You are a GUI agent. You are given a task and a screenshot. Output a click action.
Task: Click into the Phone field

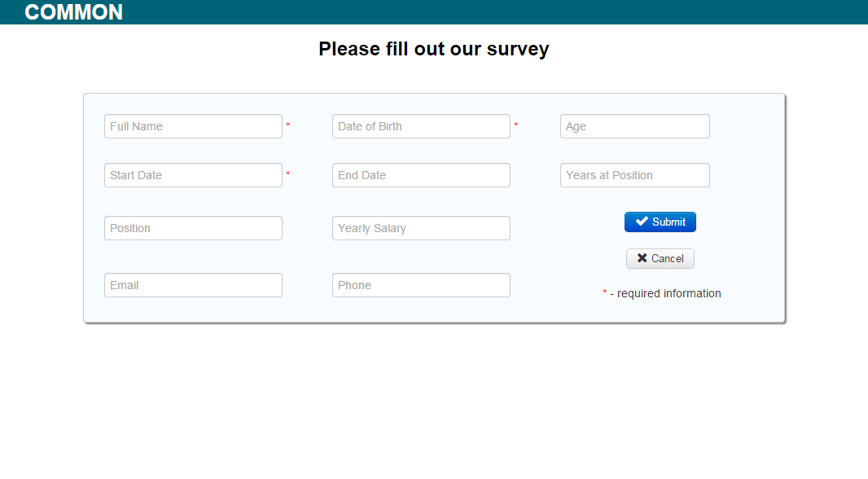coord(421,285)
